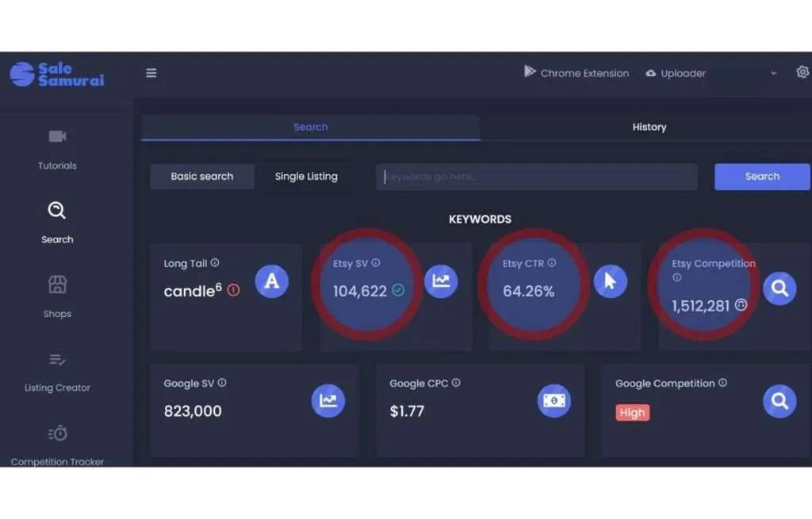812x519 pixels.
Task: Click the Google CPC money icon
Action: 553,401
